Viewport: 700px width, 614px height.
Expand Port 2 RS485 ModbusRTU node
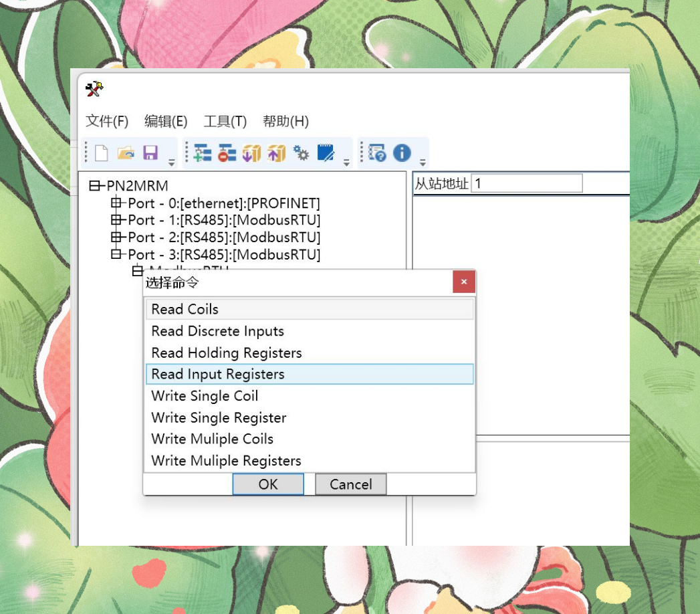[x=116, y=237]
